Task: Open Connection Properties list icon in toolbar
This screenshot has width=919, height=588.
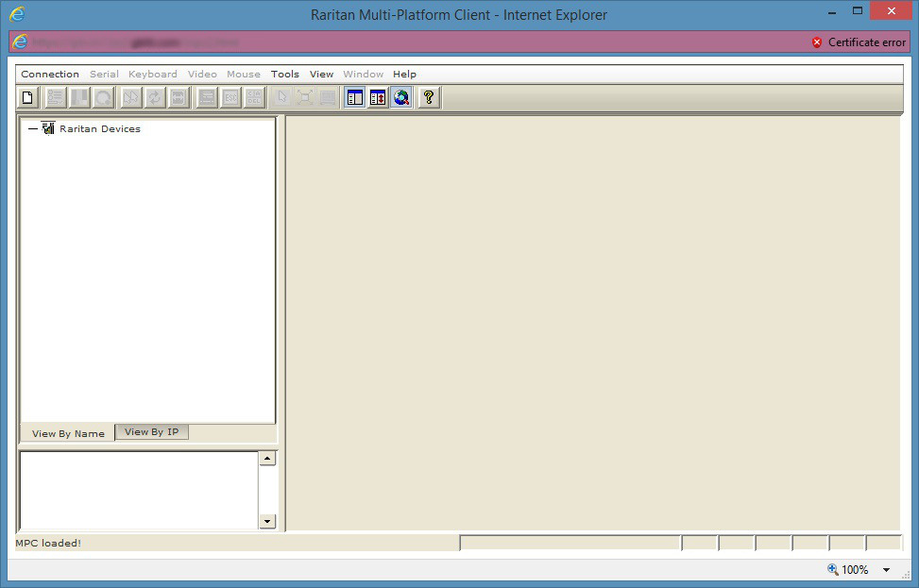Action: tap(56, 97)
